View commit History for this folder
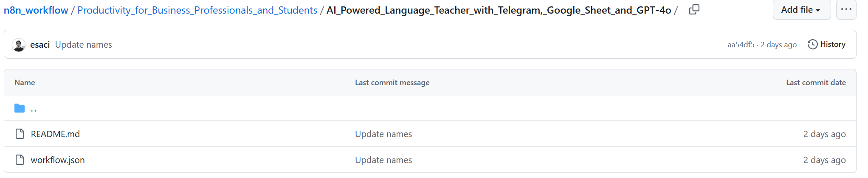The image size is (868, 178). pyautogui.click(x=832, y=44)
